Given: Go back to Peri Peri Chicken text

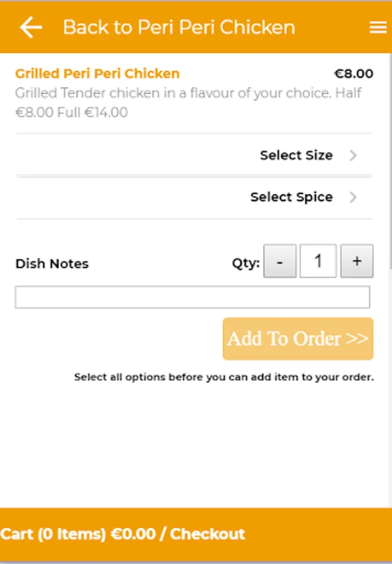Looking at the screenshot, I should pos(178,28).
